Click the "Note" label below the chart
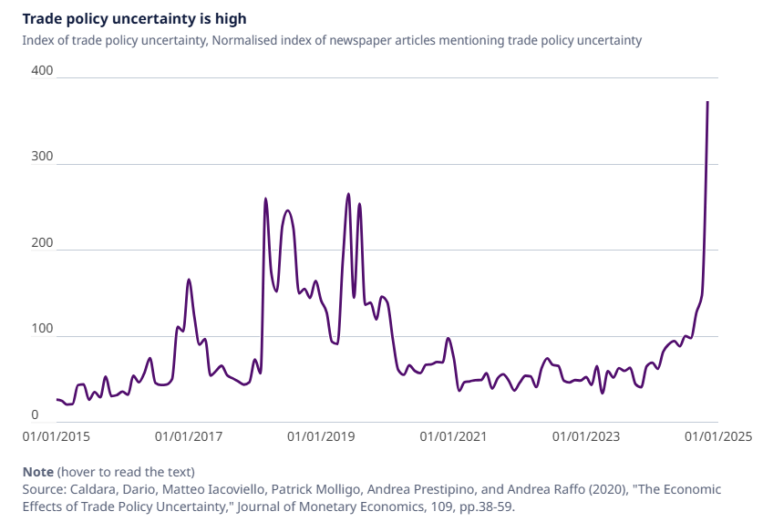This screenshot has width=763, height=532. [x=38, y=471]
